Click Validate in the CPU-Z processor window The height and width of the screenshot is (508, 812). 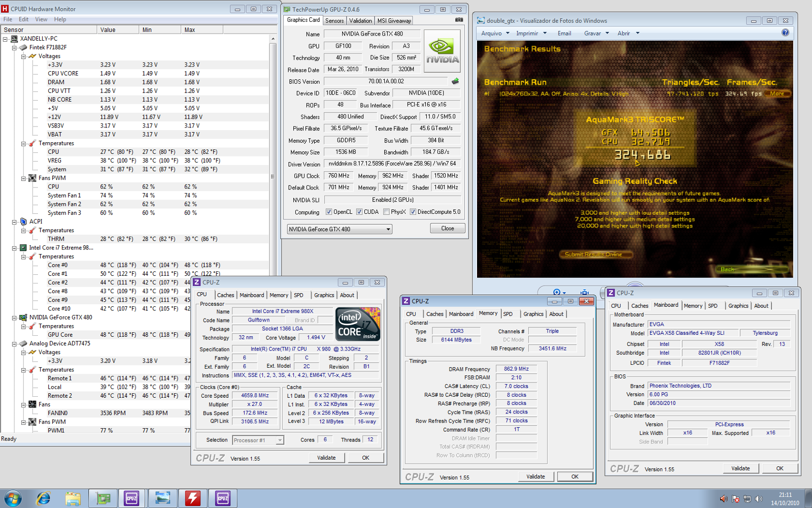click(x=326, y=458)
